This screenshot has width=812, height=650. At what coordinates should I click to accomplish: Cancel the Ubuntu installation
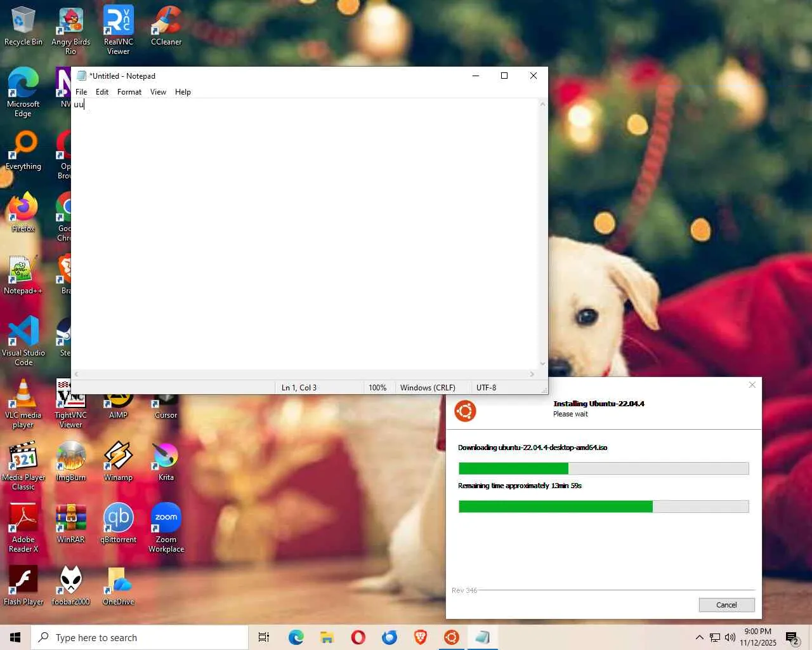(x=726, y=605)
